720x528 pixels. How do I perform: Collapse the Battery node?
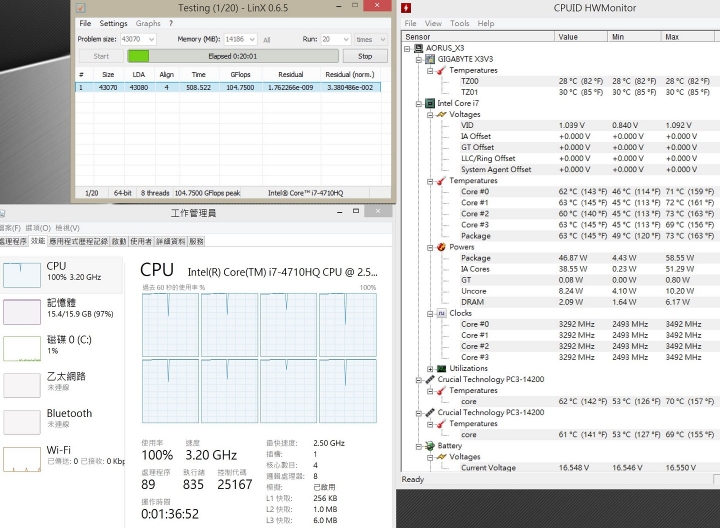[418, 446]
